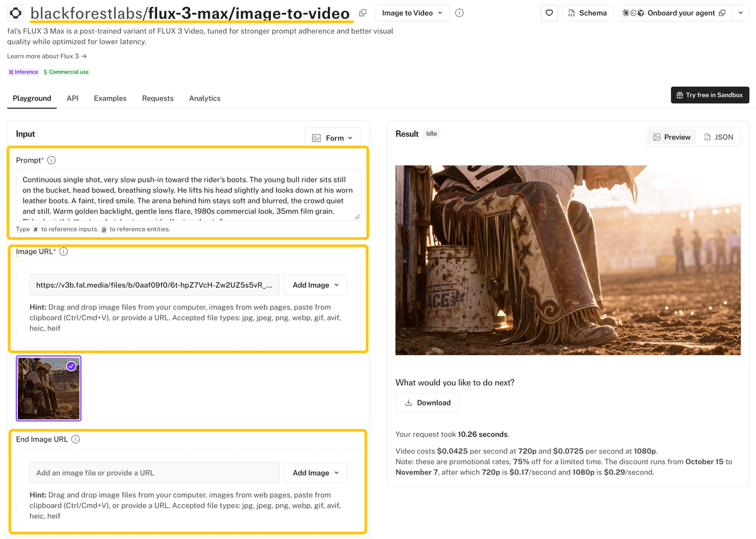Screen dimensions: 756x539
Task: Click Onboard your agent button
Action: [x=674, y=13]
